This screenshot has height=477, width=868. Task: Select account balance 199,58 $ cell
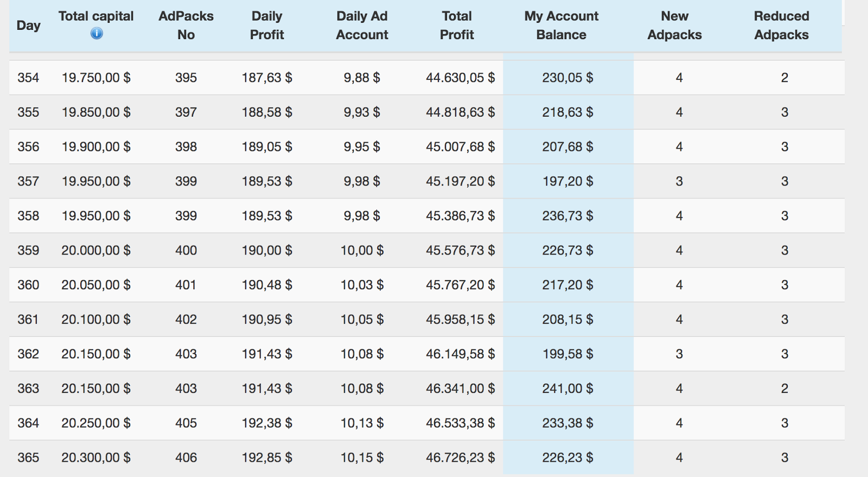[568, 354]
